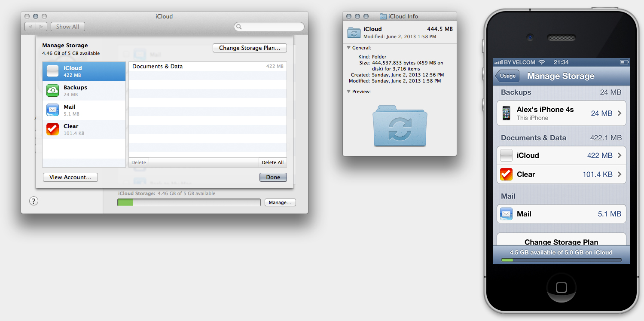Image resolution: width=644 pixels, height=321 pixels.
Task: Tap the '24 MB' Backups section total on iPhone
Action: click(610, 92)
